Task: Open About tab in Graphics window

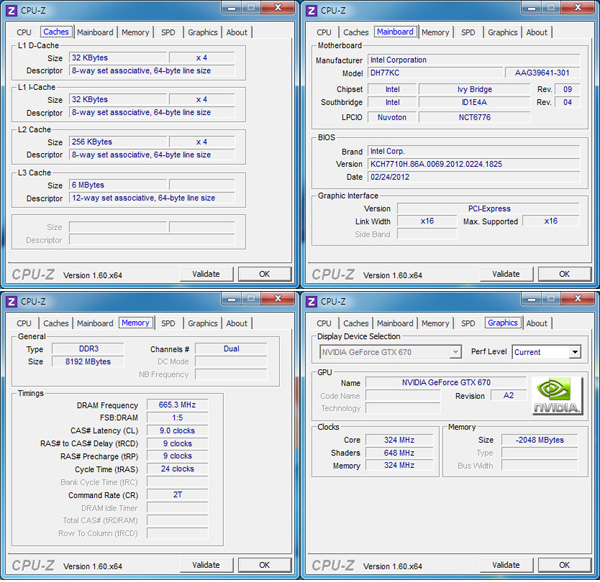Action: pyautogui.click(x=536, y=323)
